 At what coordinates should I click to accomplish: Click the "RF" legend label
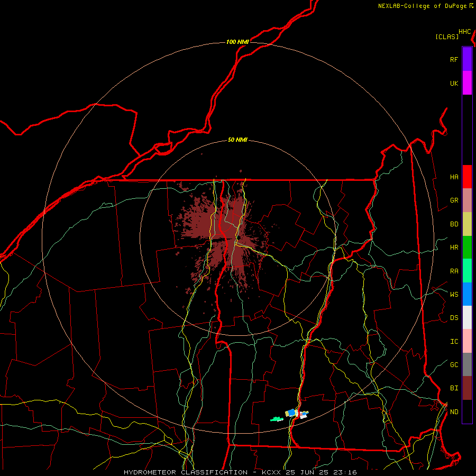tap(454, 59)
